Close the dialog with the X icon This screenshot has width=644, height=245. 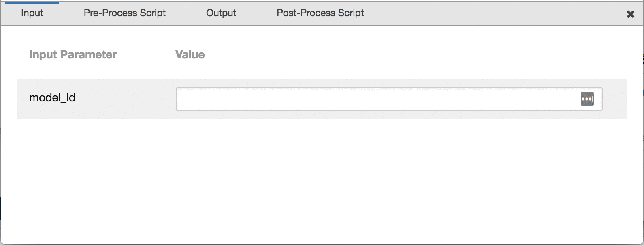(x=630, y=14)
